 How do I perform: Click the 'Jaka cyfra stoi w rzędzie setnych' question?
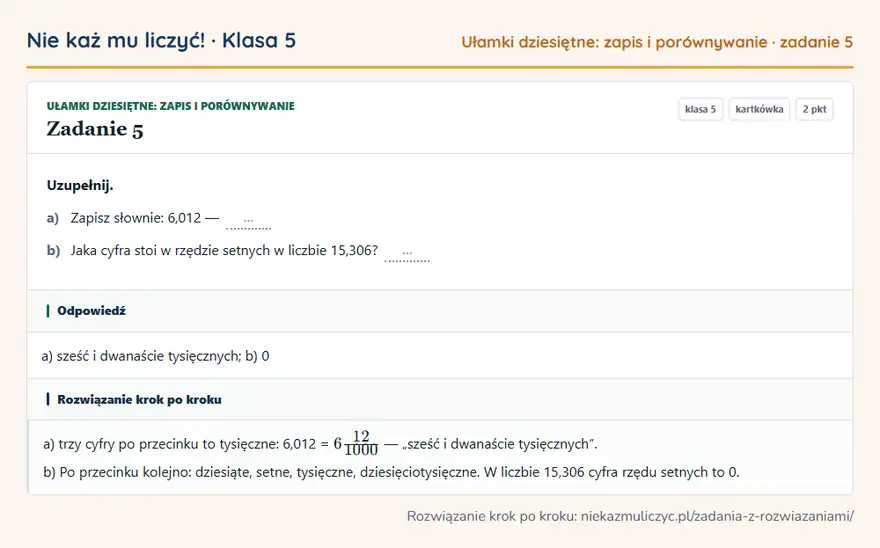[224, 250]
